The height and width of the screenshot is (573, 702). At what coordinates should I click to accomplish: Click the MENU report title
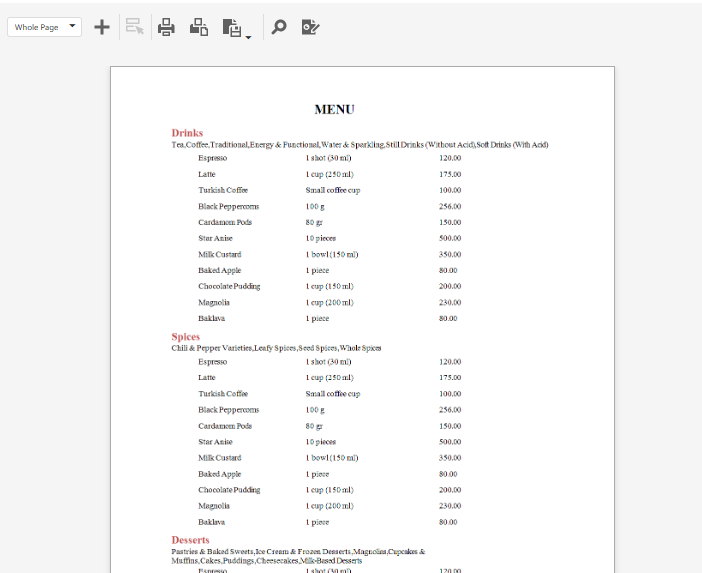[334, 110]
